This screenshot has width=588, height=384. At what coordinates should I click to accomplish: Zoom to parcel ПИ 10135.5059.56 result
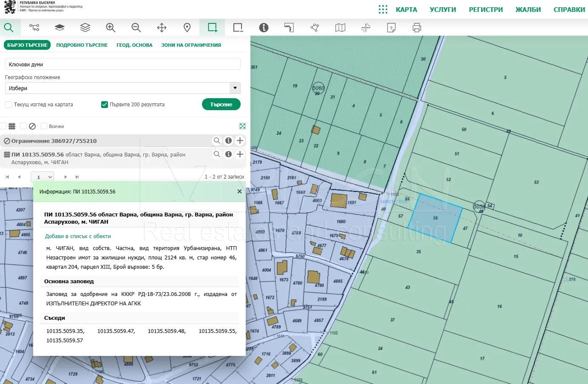pos(217,154)
